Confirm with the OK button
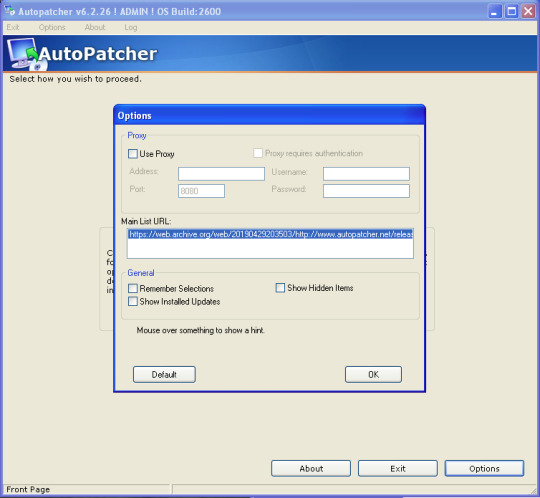This screenshot has width=540, height=498. click(373, 374)
